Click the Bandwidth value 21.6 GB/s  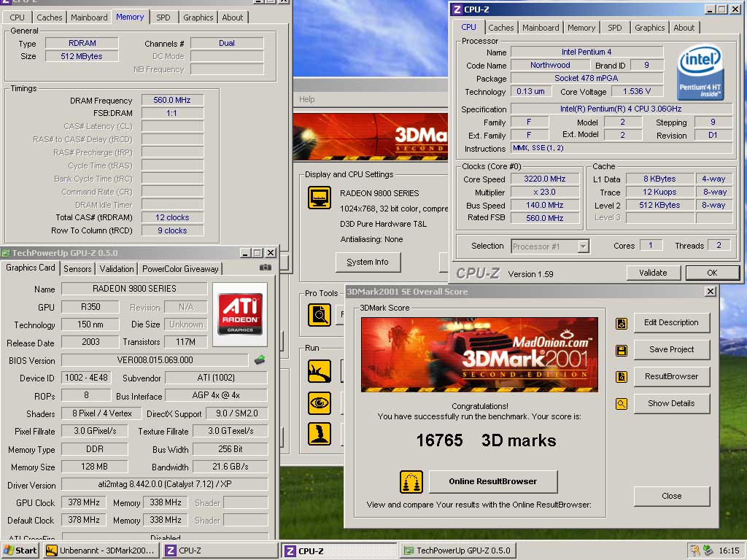(230, 467)
